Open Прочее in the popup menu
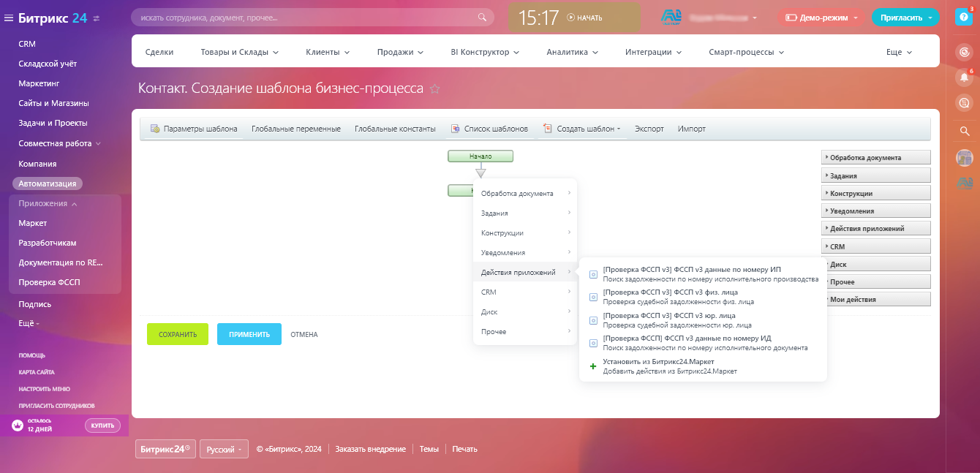This screenshot has width=980, height=473. click(524, 331)
